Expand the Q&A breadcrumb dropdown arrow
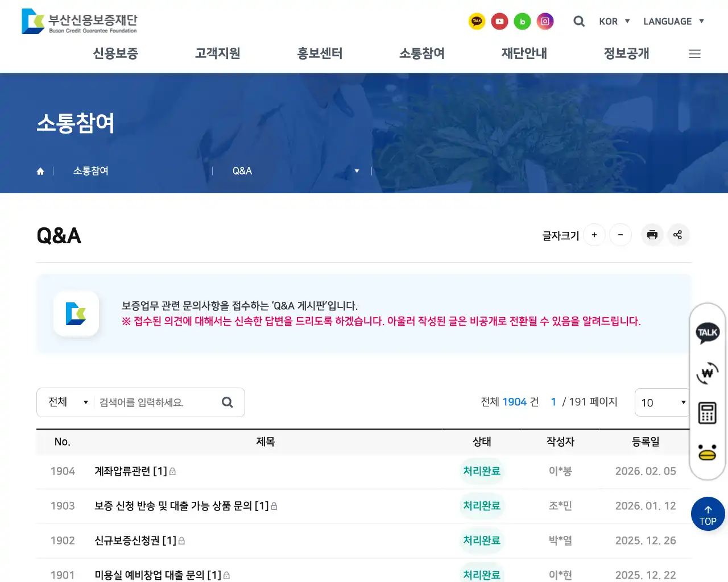This screenshot has width=728, height=582. 357,171
